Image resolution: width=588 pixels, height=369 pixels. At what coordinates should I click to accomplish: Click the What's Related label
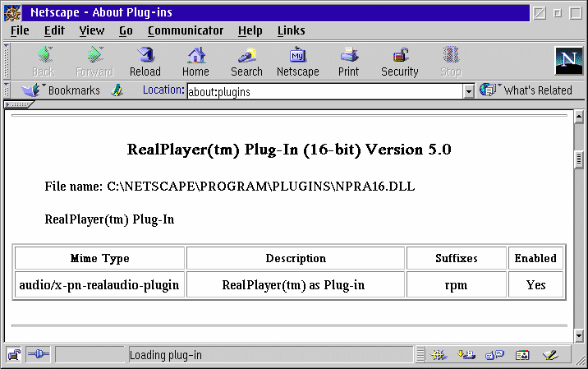[x=538, y=90]
